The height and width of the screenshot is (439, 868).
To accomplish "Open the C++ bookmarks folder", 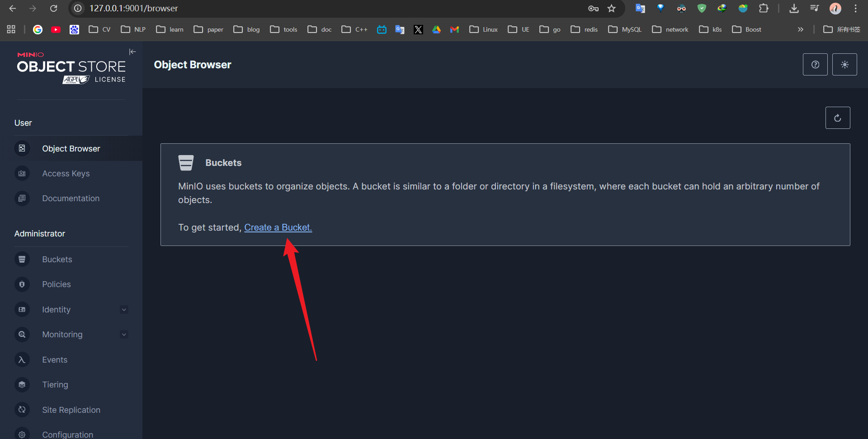I will click(x=354, y=29).
